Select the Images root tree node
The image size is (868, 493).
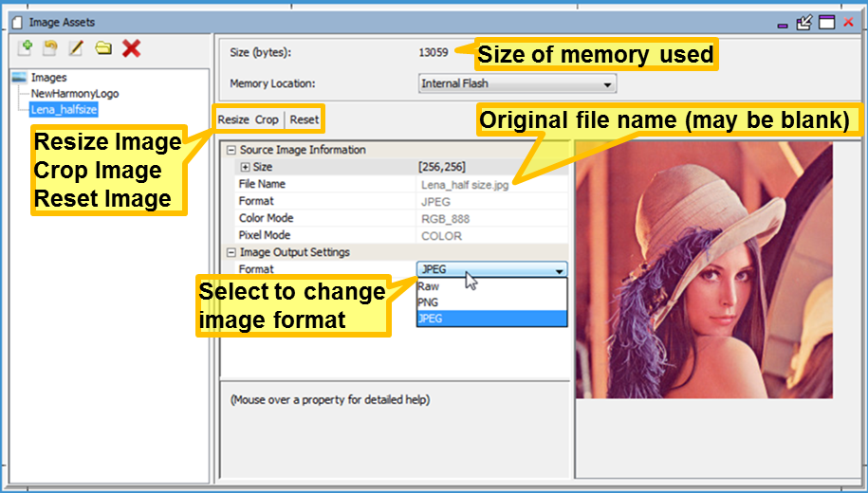(x=48, y=78)
